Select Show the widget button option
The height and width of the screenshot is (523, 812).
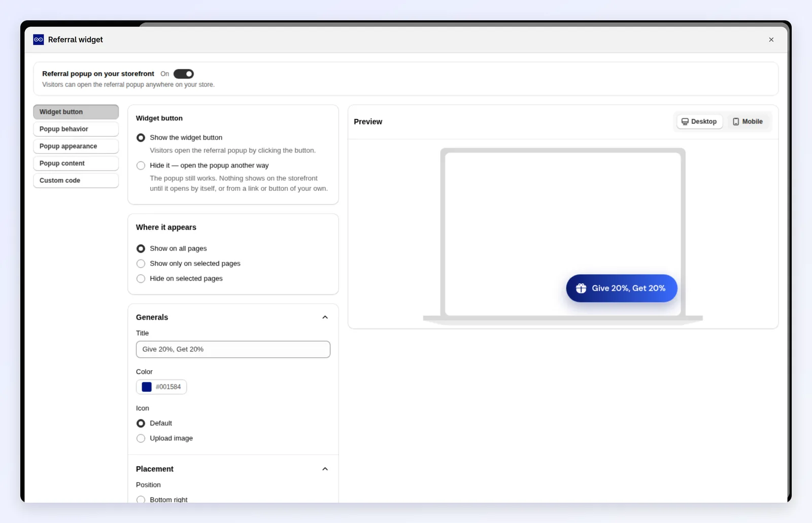click(x=141, y=138)
